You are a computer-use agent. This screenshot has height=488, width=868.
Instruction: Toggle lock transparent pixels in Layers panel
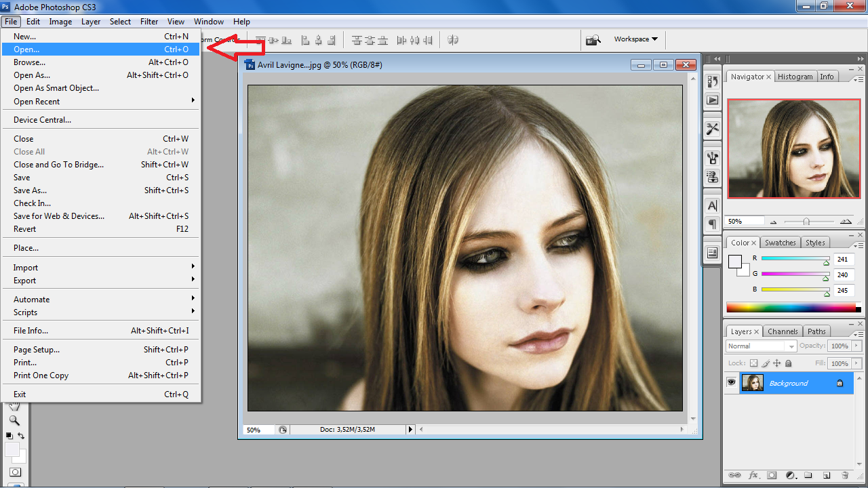[754, 363]
